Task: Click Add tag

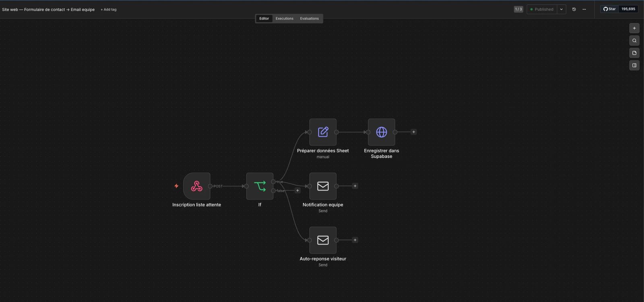Action: click(109, 10)
